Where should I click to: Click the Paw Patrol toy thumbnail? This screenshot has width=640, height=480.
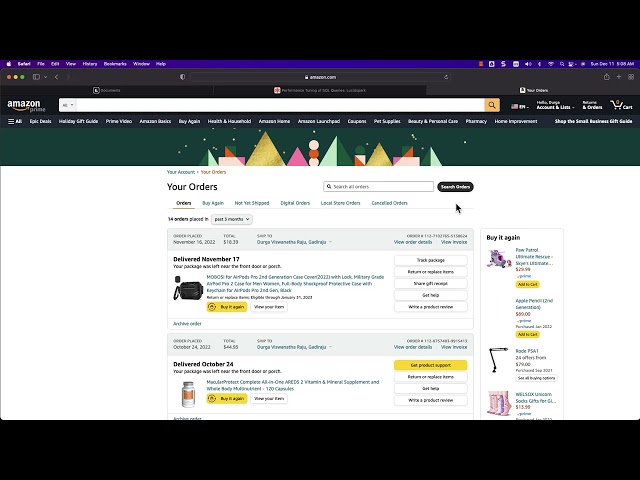499,259
